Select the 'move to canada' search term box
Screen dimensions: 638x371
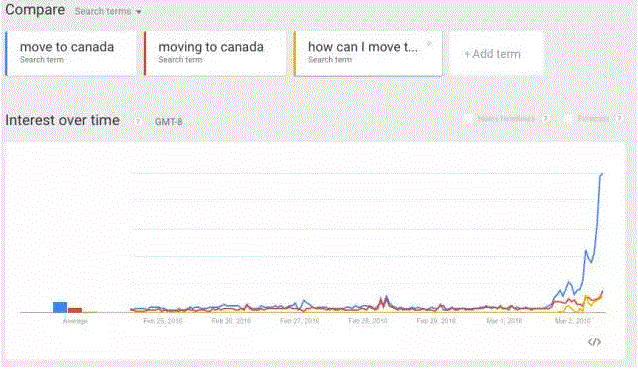[x=71, y=53]
